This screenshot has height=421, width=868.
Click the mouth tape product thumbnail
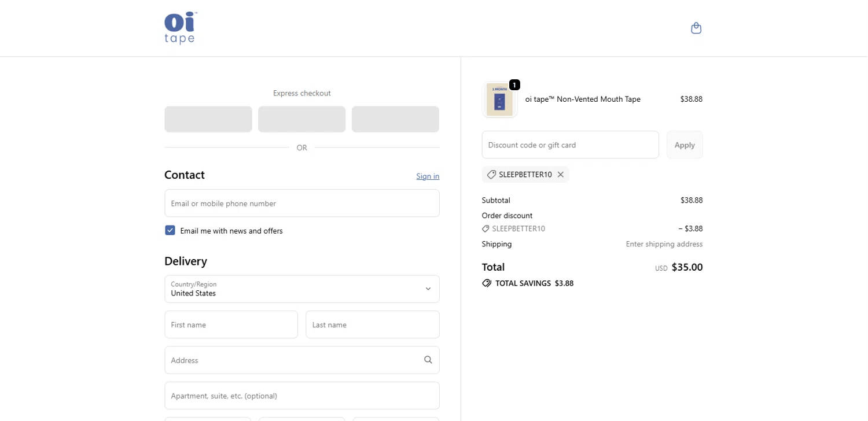[x=499, y=99]
